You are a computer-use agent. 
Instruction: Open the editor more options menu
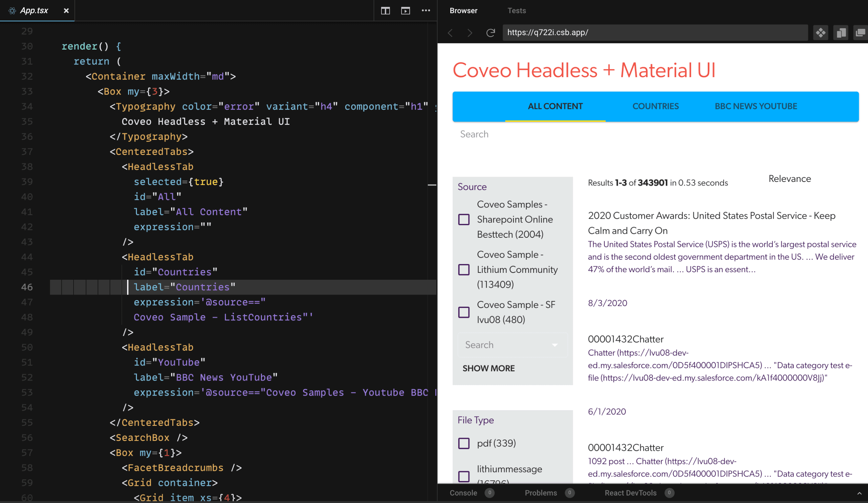click(x=426, y=11)
